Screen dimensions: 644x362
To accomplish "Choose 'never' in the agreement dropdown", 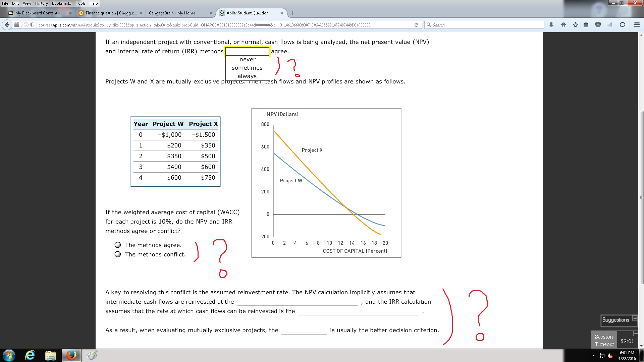I will [x=247, y=59].
